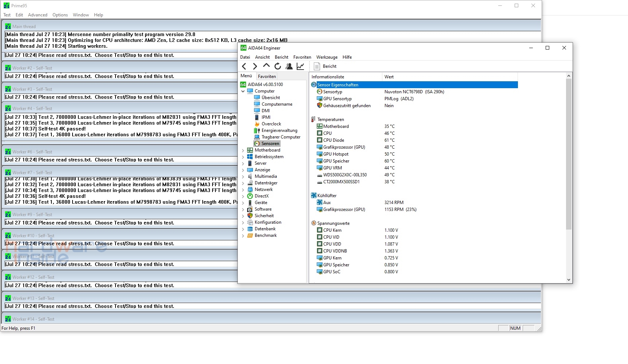
Task: Expand the Motherboard tree node
Action: (243, 150)
